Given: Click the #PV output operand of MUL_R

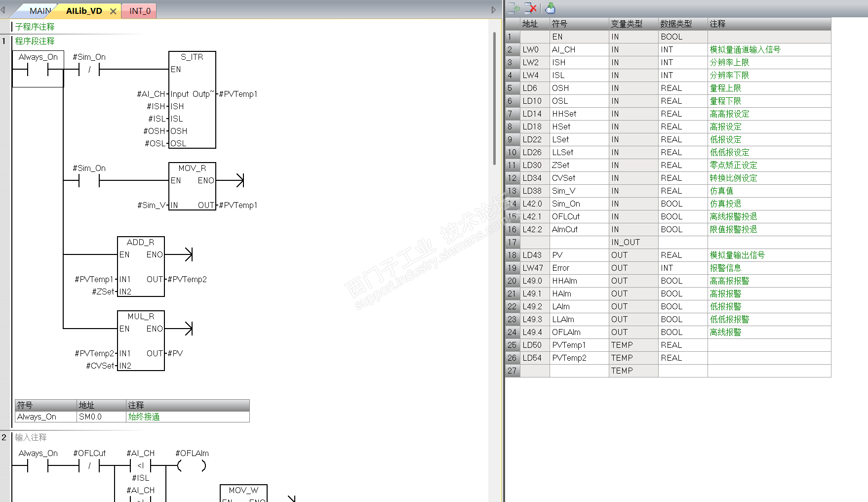Looking at the screenshot, I should [175, 353].
